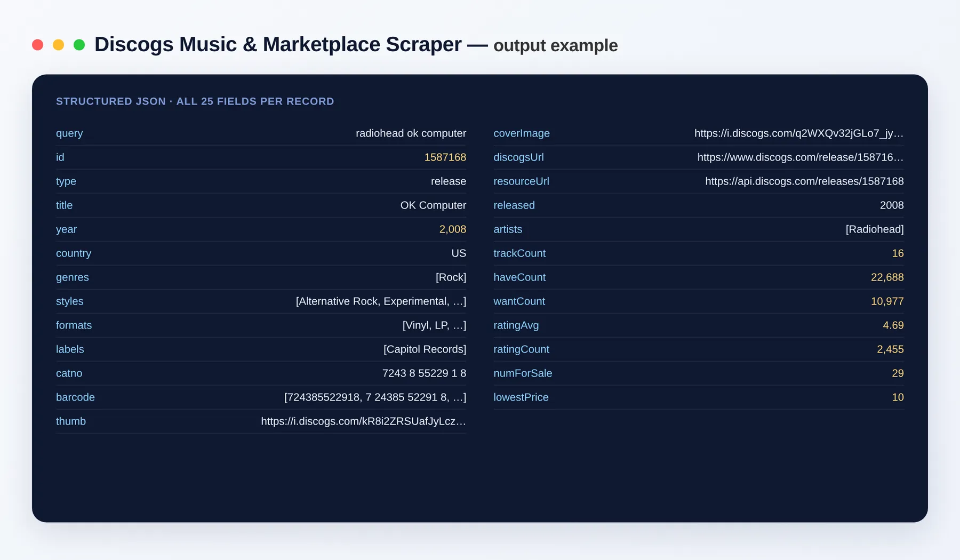Select the year value 2,008

click(x=452, y=229)
